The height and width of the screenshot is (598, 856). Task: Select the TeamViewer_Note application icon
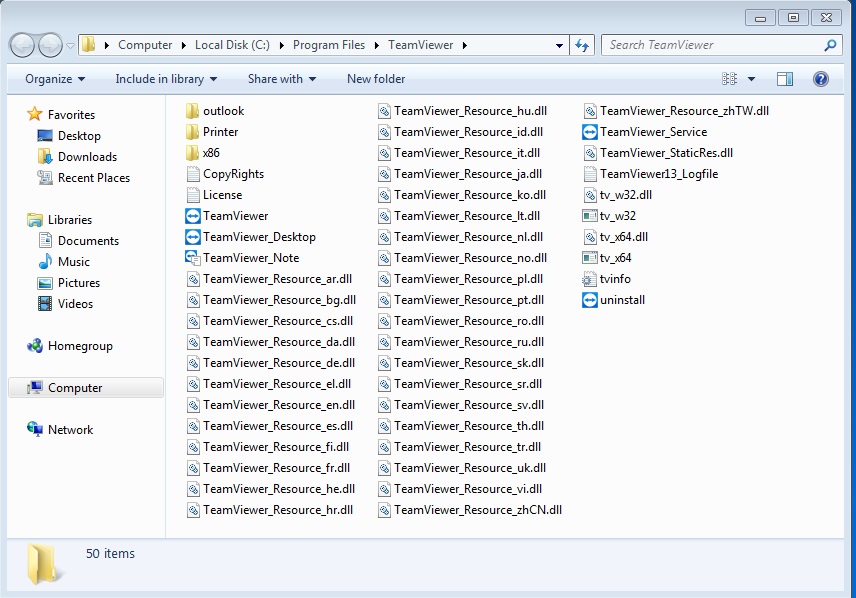193,258
